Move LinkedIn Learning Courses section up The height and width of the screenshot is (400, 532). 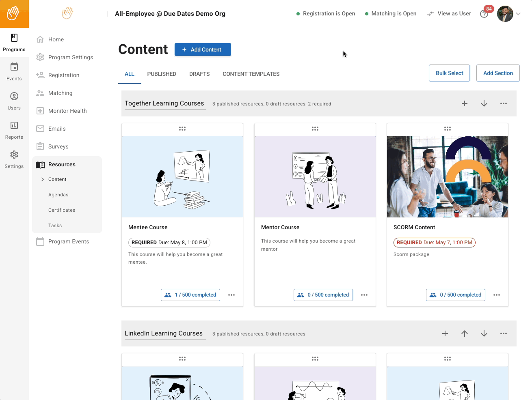[465, 333]
